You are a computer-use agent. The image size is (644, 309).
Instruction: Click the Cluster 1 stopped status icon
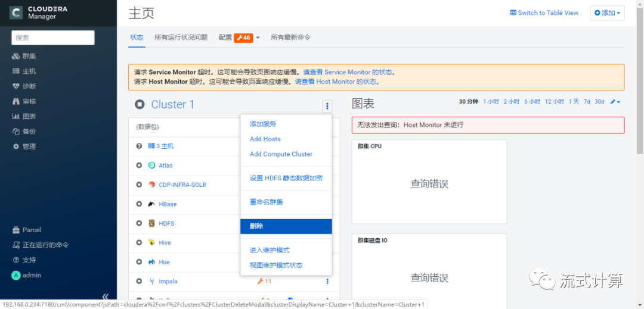click(x=140, y=105)
